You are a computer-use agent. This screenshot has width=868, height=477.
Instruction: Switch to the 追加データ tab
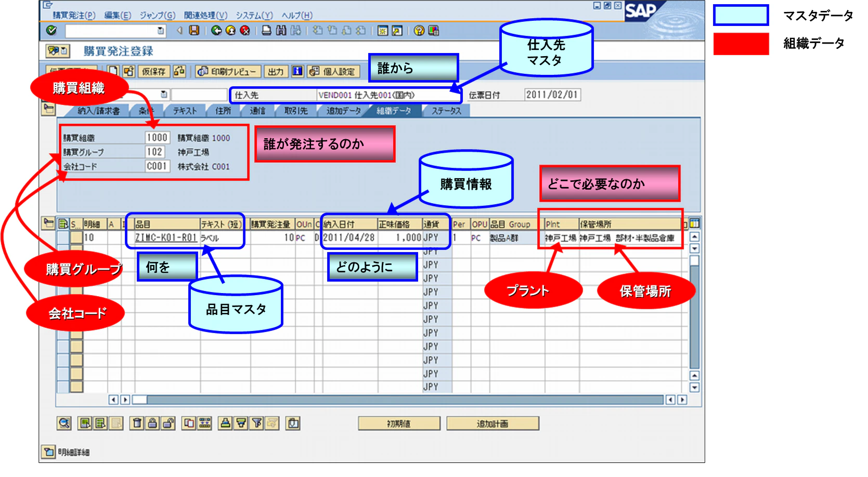click(x=344, y=111)
